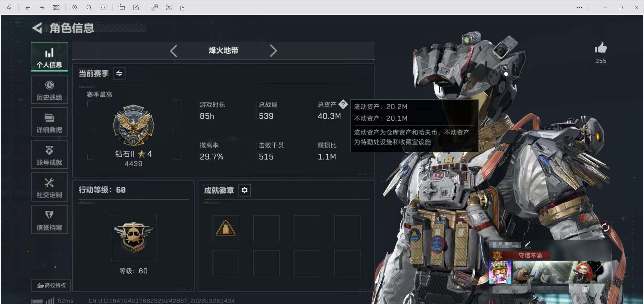Open the 社交定制 tab

[49, 187]
